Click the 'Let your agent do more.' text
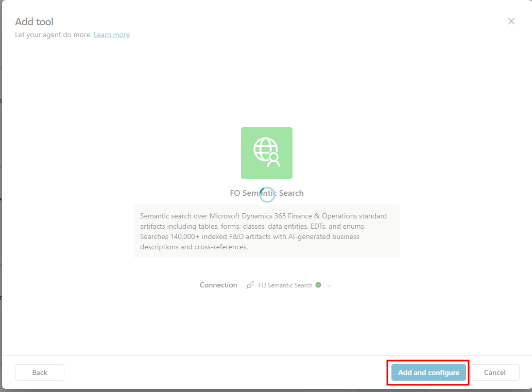This screenshot has height=392, width=532. tap(53, 35)
